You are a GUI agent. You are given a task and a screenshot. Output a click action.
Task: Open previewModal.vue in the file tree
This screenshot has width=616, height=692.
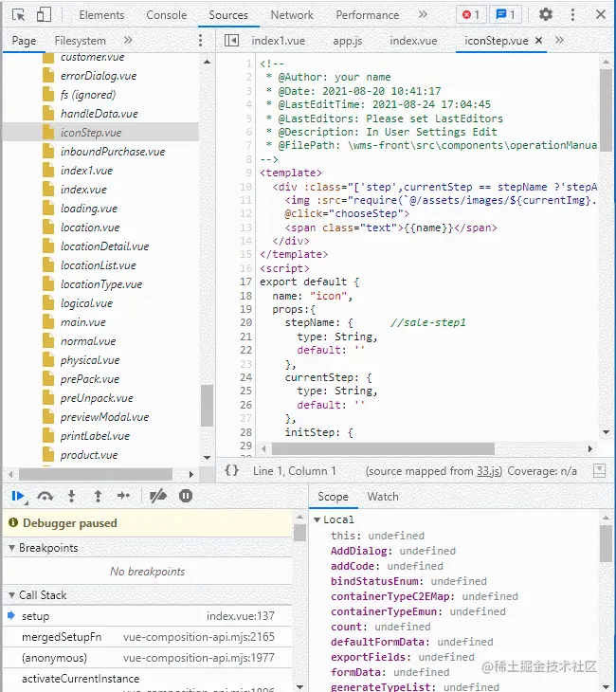(104, 416)
